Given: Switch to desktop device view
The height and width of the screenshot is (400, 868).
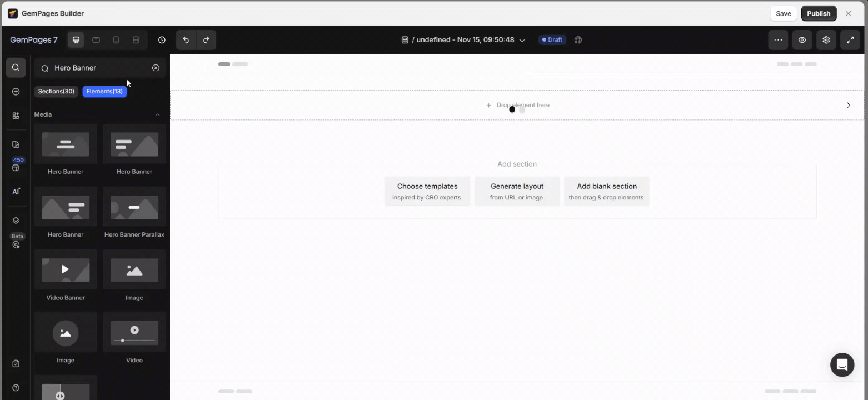Looking at the screenshot, I should click(x=76, y=40).
